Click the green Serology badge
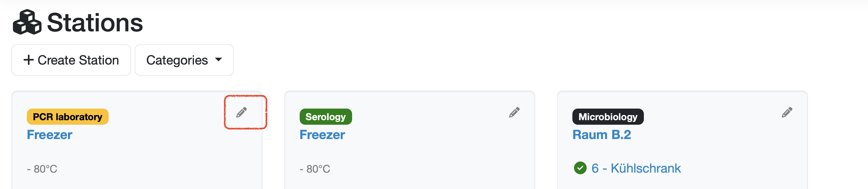The image size is (868, 189). pos(326,117)
